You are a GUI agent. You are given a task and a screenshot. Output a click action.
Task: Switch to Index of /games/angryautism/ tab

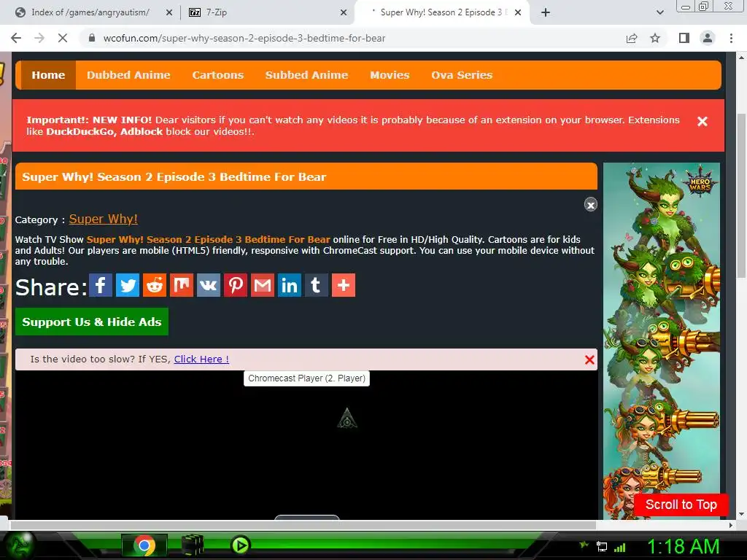point(90,12)
